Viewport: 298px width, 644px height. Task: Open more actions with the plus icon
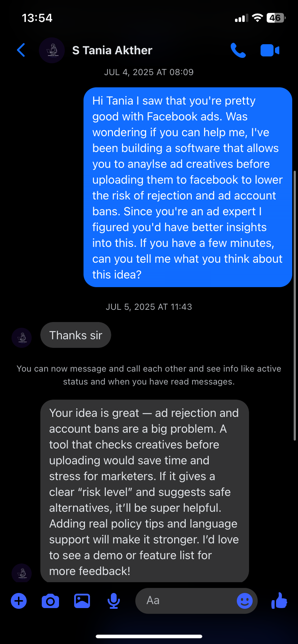click(x=19, y=601)
